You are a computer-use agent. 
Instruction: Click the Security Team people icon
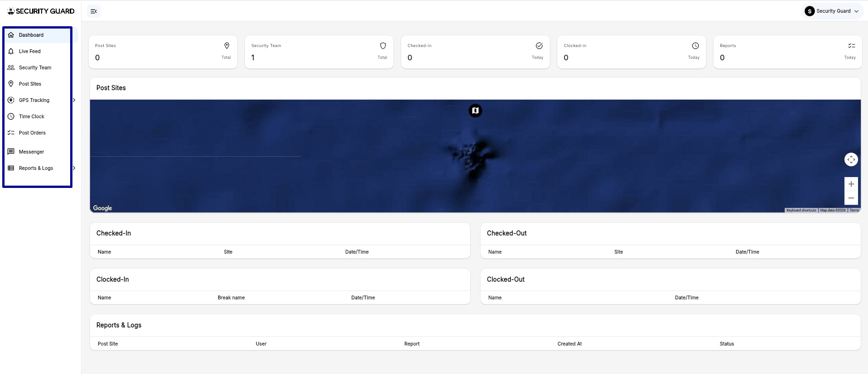pos(11,67)
